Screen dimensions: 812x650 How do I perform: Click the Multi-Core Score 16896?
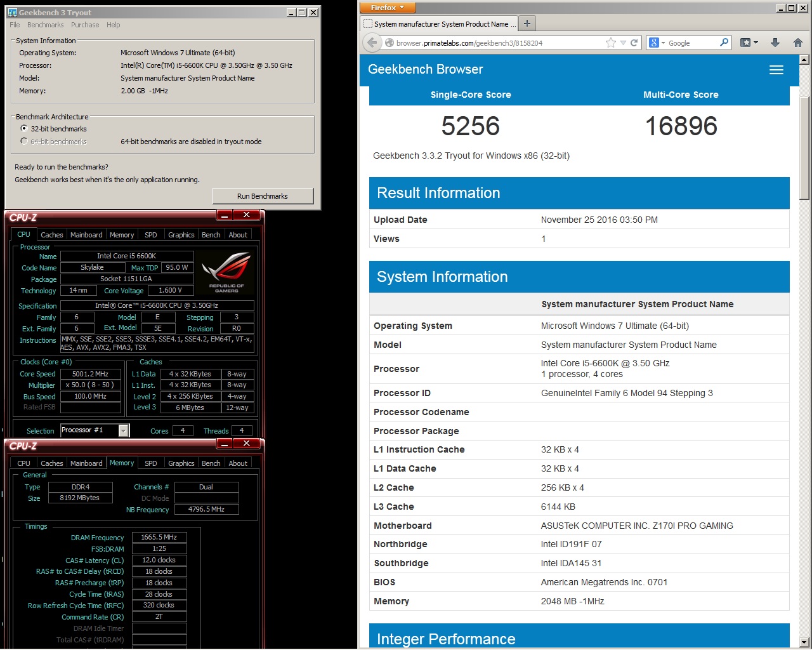681,126
